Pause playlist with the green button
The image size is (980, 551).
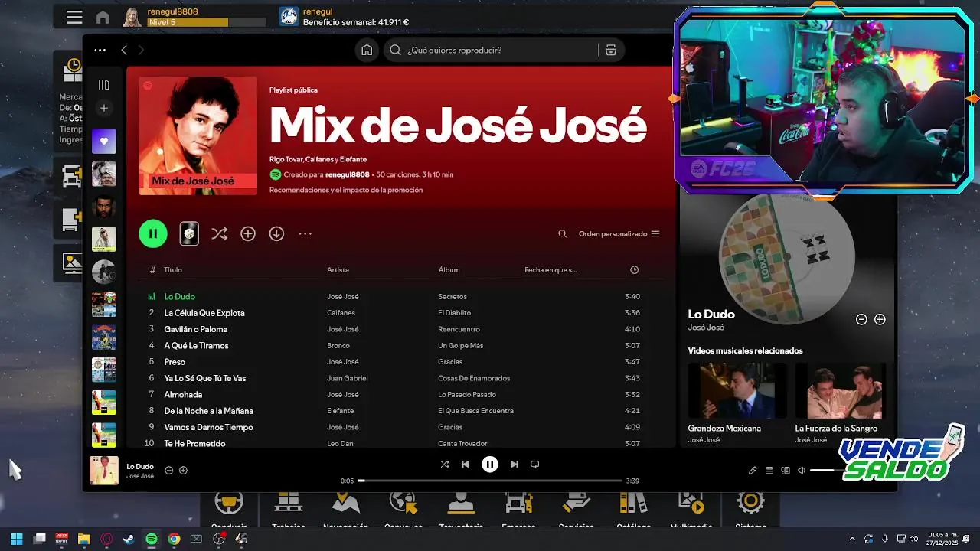(x=153, y=233)
